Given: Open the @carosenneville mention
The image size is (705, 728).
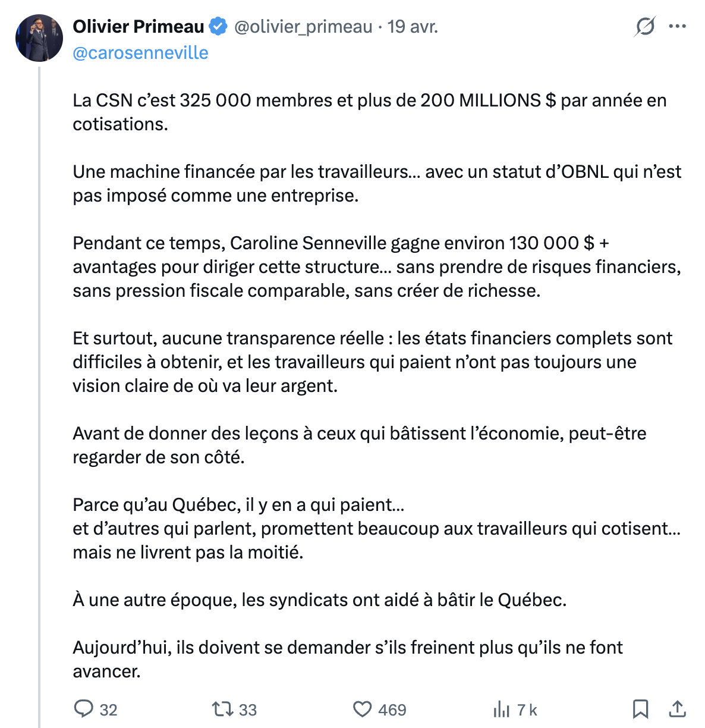Looking at the screenshot, I should (140, 53).
